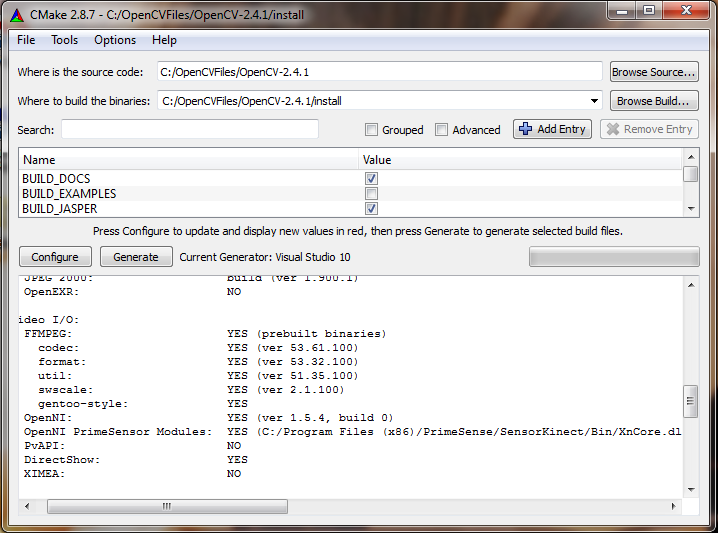Open the Help menu

click(164, 40)
